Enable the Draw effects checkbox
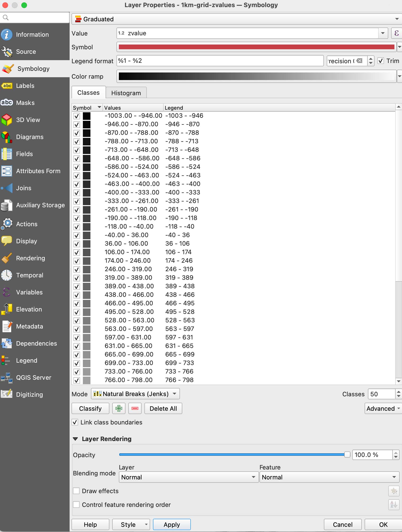Image resolution: width=402 pixels, height=532 pixels. (76, 491)
